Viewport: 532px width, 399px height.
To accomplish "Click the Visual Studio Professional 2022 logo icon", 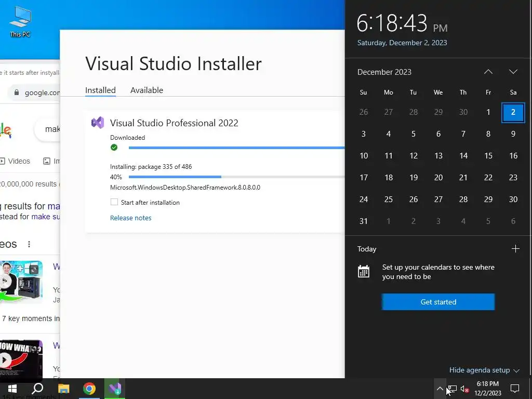I will [98, 123].
